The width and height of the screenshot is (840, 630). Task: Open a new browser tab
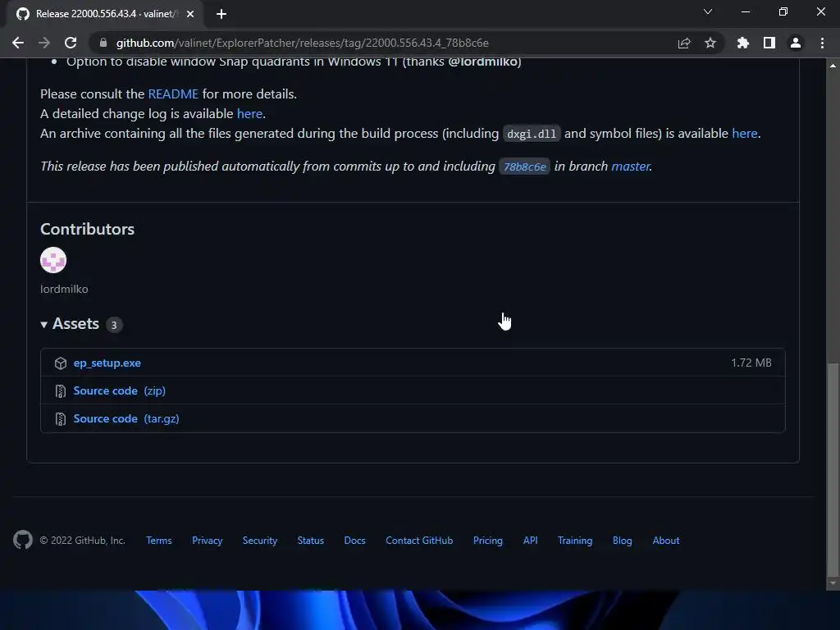[x=221, y=14]
